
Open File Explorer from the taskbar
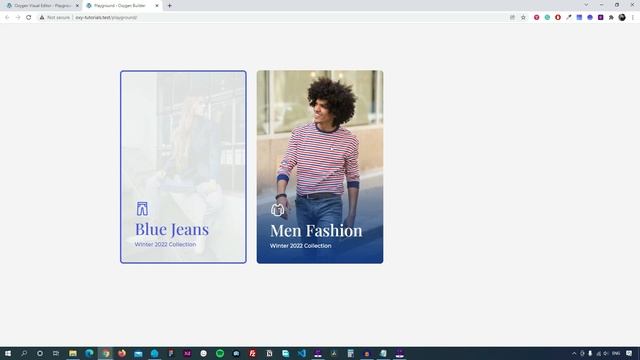(73, 353)
